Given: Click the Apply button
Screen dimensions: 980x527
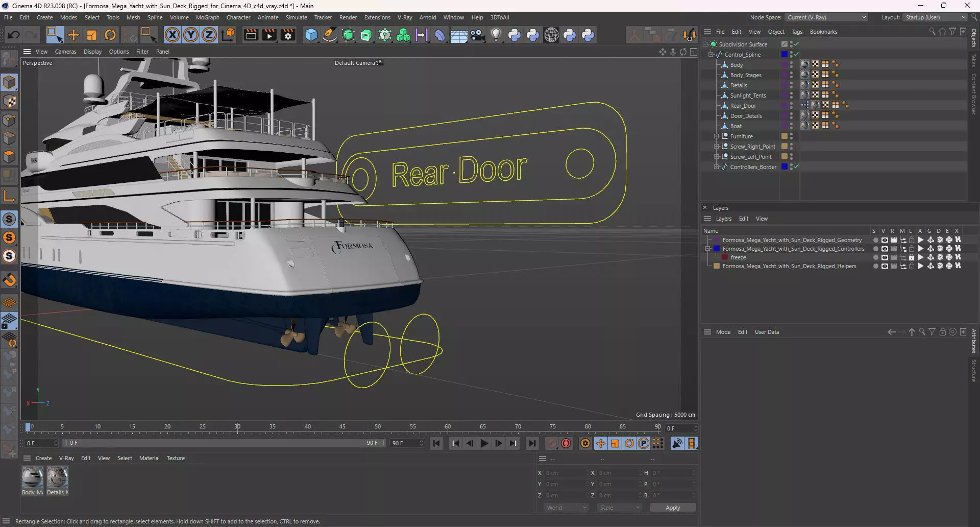Looking at the screenshot, I should tap(672, 508).
